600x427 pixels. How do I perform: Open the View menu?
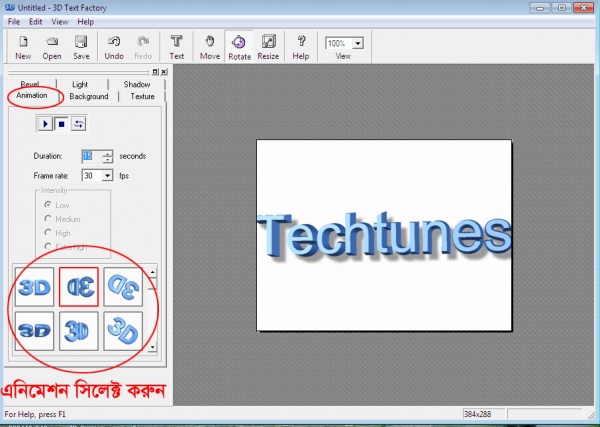[60, 22]
